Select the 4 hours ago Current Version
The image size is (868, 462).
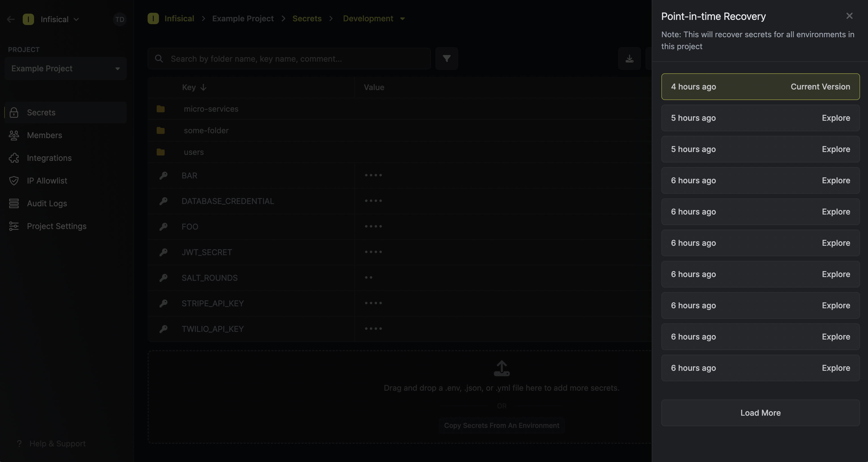click(x=760, y=87)
